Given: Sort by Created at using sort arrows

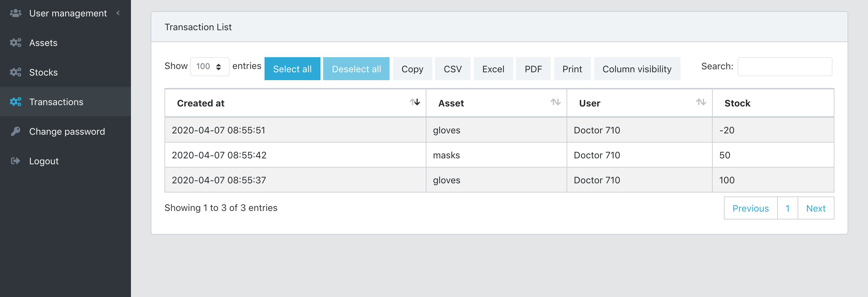Looking at the screenshot, I should [415, 102].
